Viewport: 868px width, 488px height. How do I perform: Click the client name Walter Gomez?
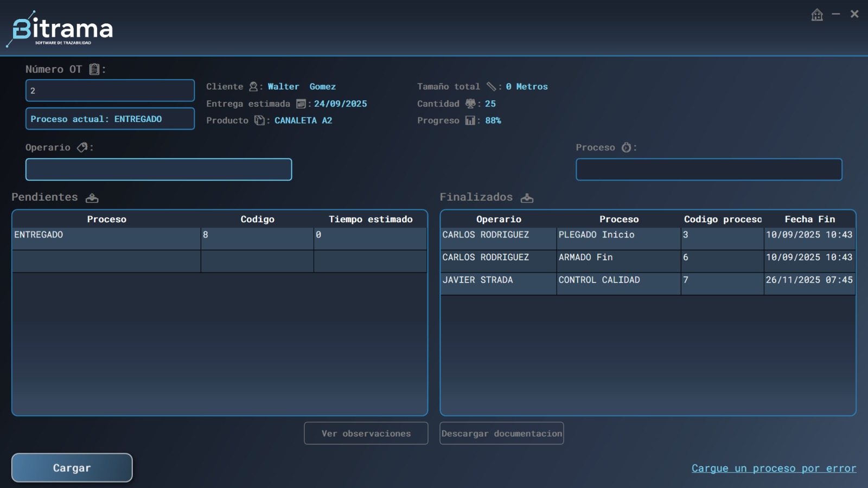(x=302, y=87)
